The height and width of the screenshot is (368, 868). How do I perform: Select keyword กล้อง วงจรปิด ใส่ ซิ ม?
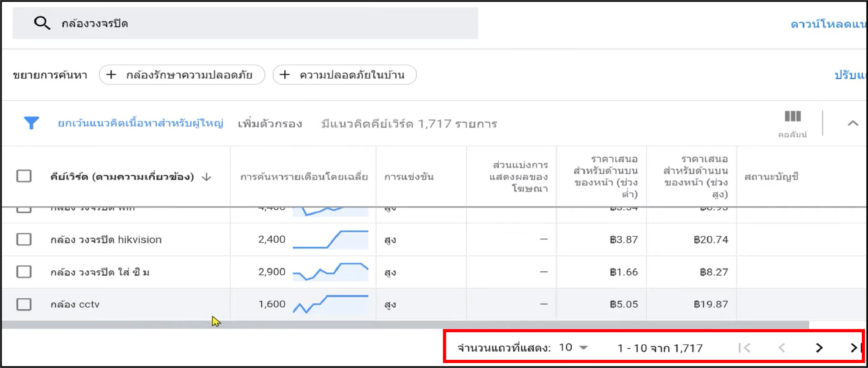point(100,272)
